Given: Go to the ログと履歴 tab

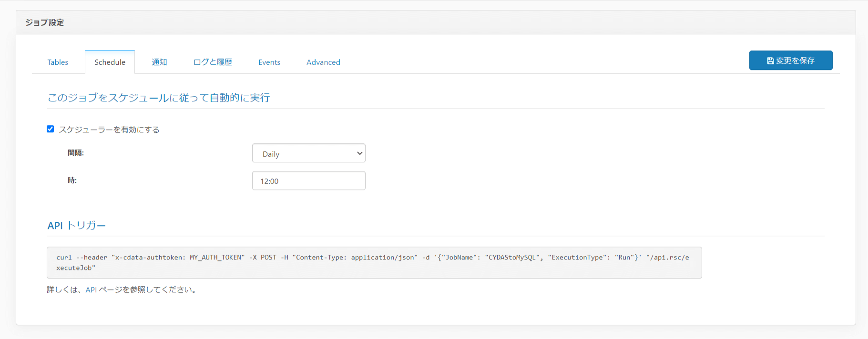Looking at the screenshot, I should [x=213, y=62].
